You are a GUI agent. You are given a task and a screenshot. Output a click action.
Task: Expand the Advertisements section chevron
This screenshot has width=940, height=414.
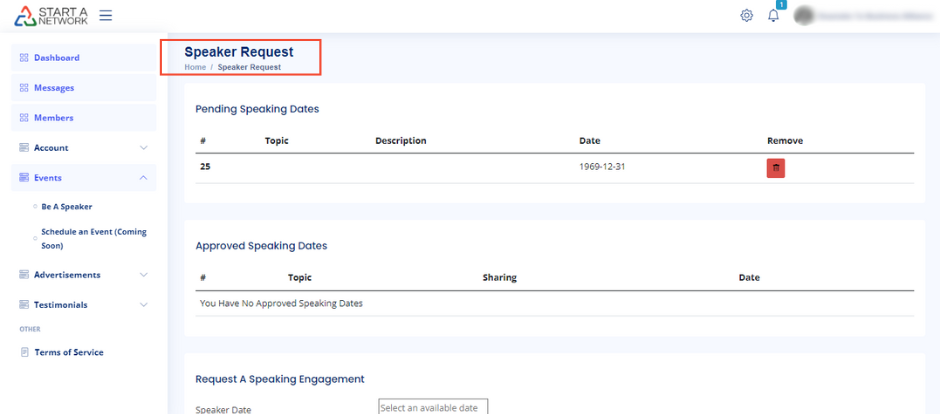143,275
